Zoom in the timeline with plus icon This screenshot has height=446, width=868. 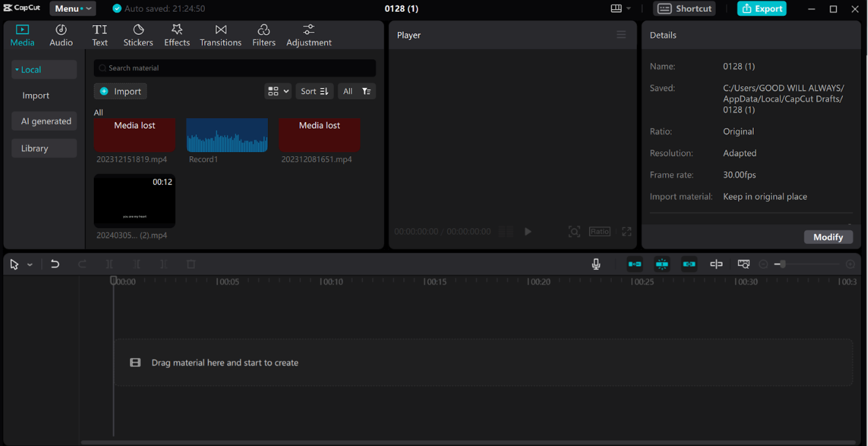(x=851, y=264)
